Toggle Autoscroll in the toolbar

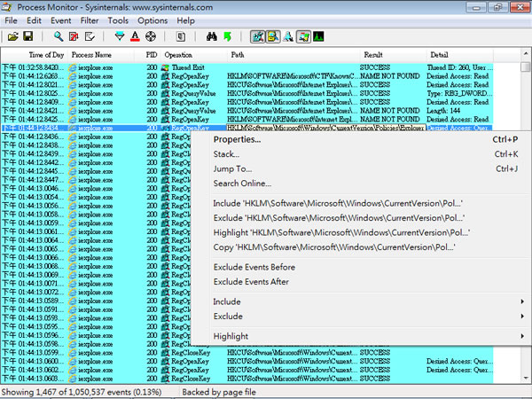(74, 36)
